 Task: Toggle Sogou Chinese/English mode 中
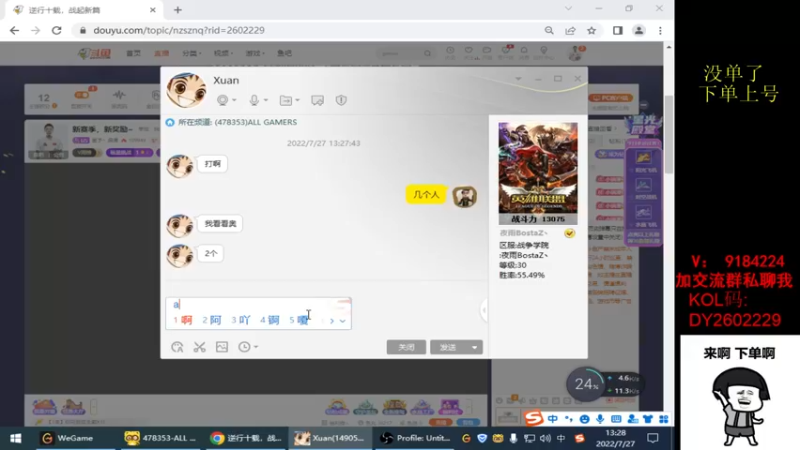[x=553, y=419]
